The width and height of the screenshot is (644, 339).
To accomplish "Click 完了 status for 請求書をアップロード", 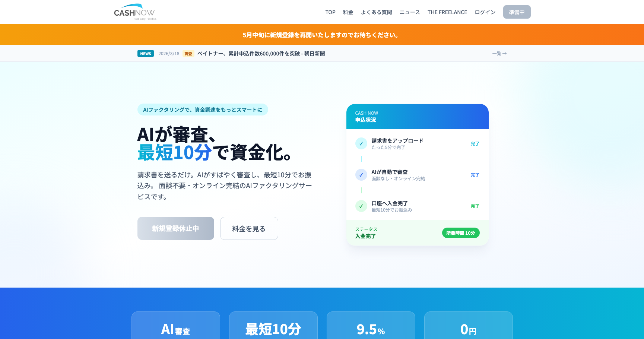I will point(475,144).
